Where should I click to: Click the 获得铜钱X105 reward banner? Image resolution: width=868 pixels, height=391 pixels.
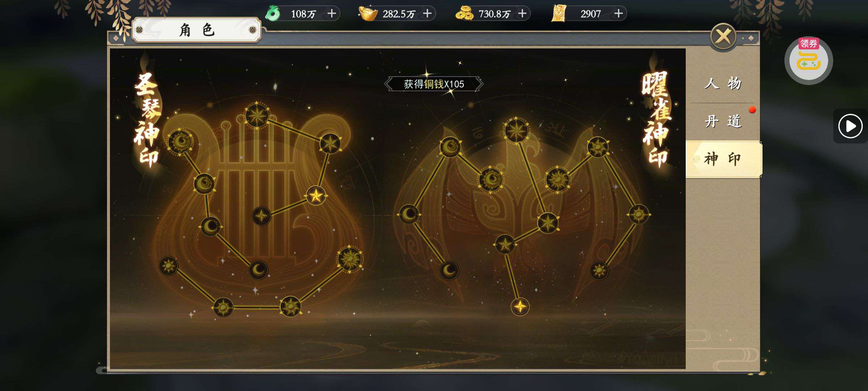tap(434, 84)
